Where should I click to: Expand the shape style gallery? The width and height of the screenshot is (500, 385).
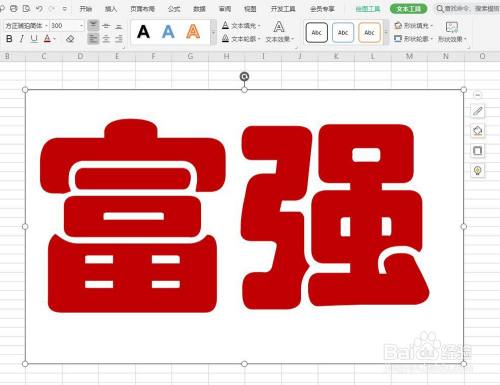(386, 33)
